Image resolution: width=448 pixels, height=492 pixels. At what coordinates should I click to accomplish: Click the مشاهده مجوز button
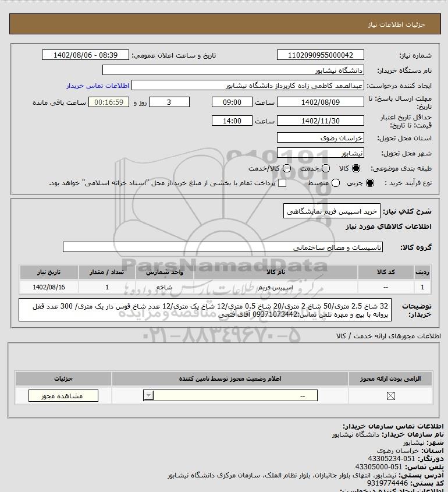tap(63, 396)
